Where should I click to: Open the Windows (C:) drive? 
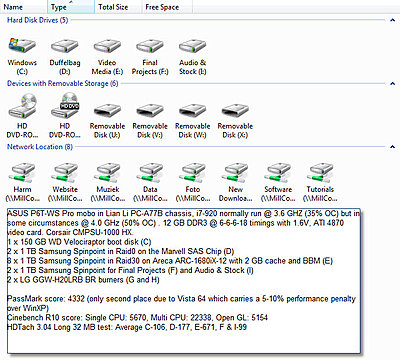(x=22, y=56)
